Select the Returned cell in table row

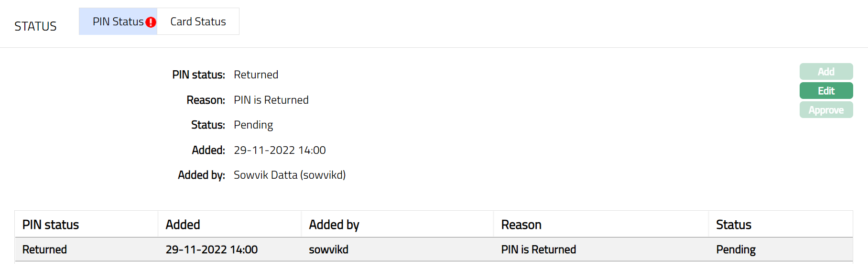[44, 249]
